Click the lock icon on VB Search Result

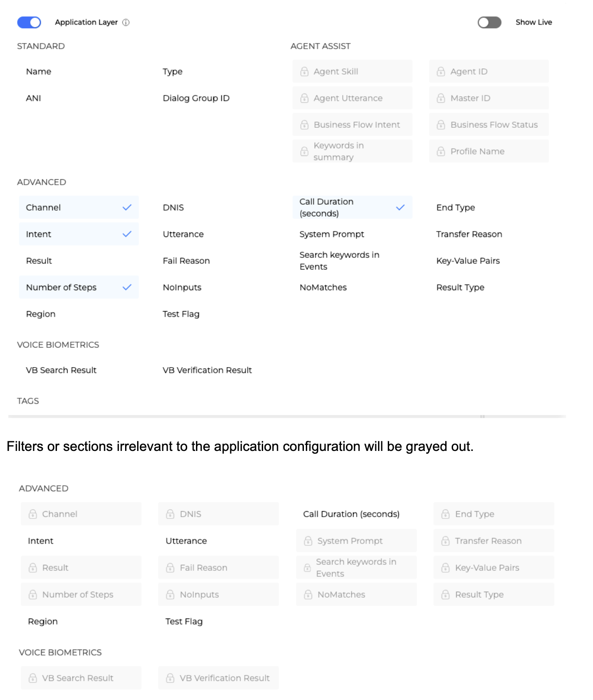tap(33, 678)
